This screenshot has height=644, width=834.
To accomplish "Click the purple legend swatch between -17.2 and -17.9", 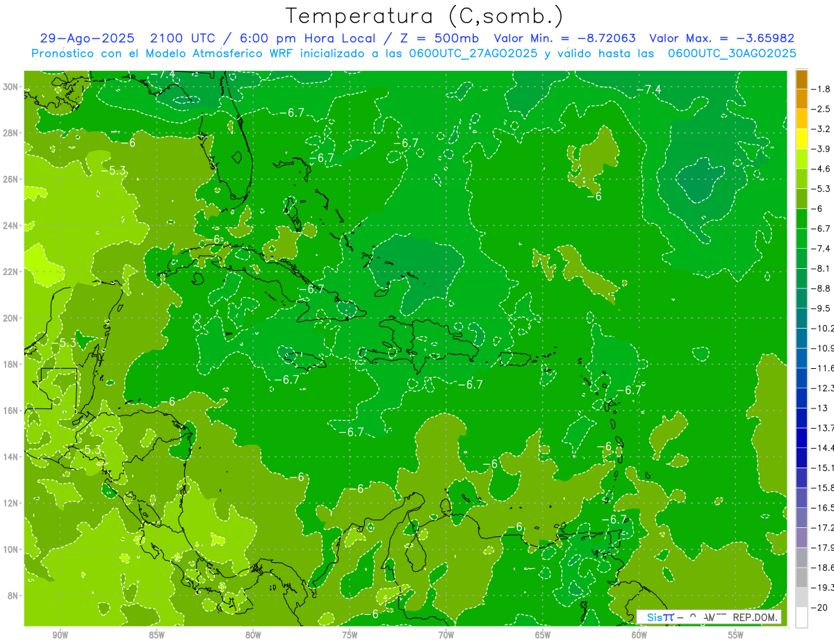I will (x=801, y=537).
